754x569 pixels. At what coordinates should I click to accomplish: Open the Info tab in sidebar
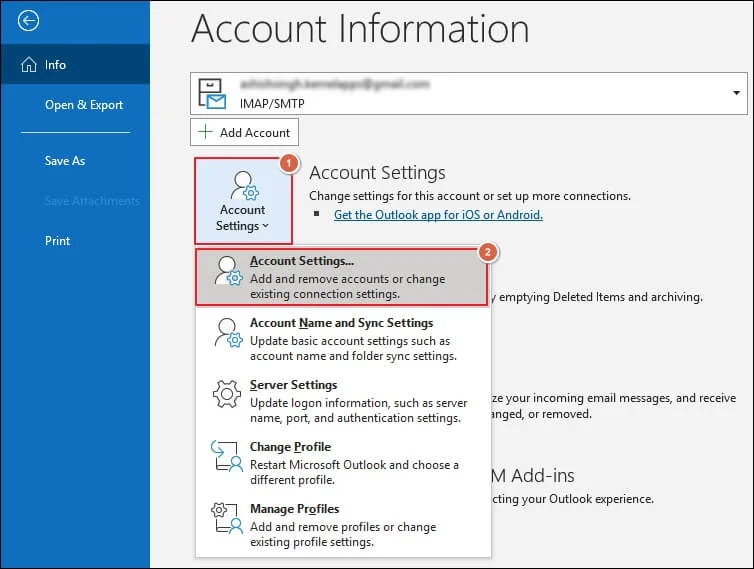pos(75,64)
